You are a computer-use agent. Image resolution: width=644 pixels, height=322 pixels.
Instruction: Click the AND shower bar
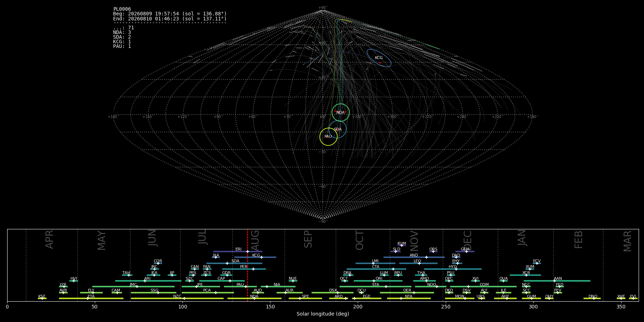pyautogui.click(x=414, y=257)
